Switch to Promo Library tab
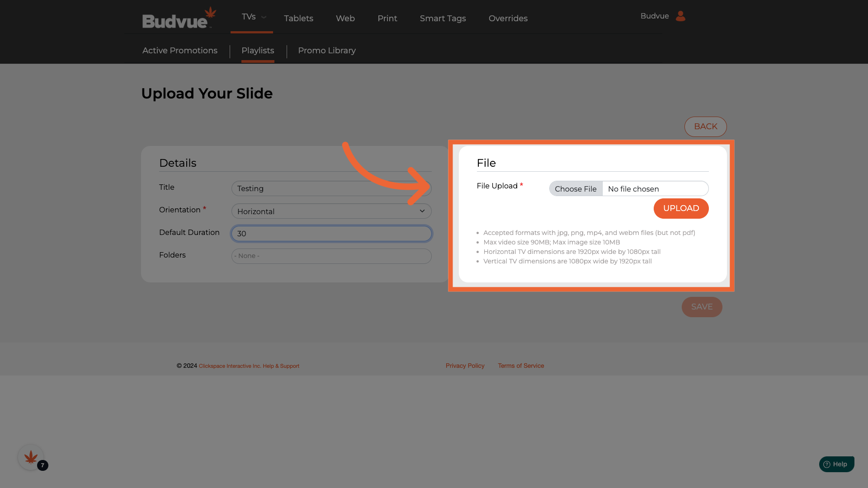The width and height of the screenshot is (868, 488). coord(326,51)
